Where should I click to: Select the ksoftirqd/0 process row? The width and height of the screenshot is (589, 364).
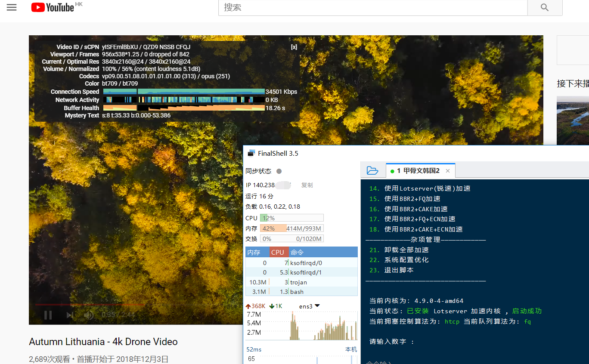pos(301,263)
